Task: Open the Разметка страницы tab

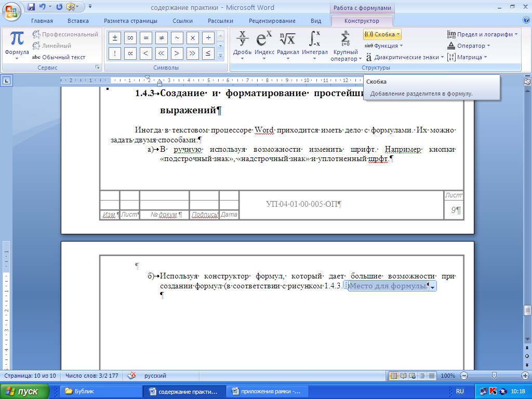Action: [x=130, y=21]
